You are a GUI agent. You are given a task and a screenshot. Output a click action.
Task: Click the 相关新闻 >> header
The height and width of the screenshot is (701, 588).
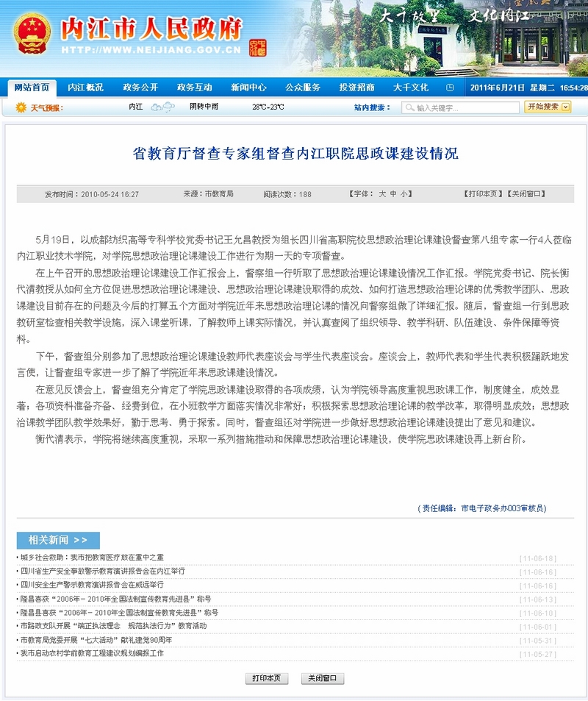pyautogui.click(x=58, y=540)
